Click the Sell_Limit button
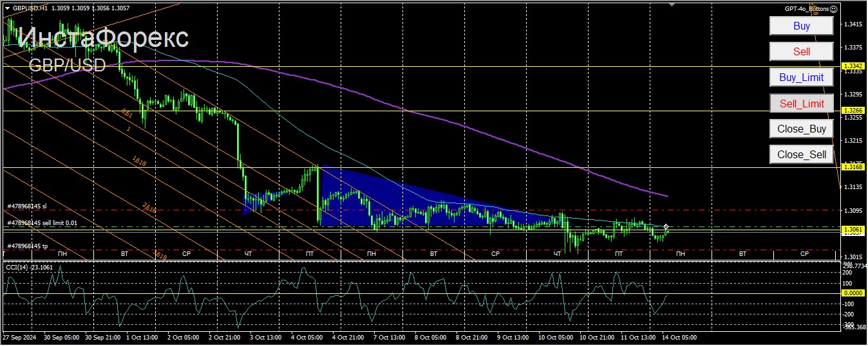868x346 pixels. click(x=802, y=104)
